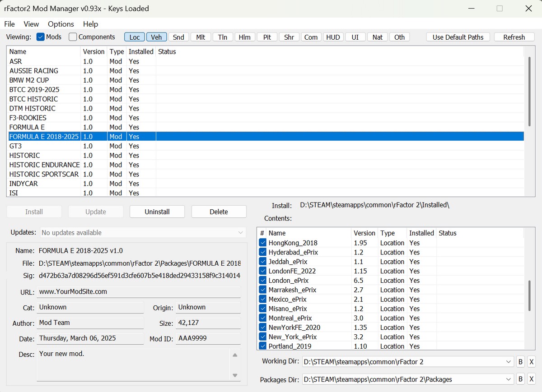Viewport: 542px width, 392px height.
Task: Select the BMW M2 CUP mod
Action: coord(266,80)
